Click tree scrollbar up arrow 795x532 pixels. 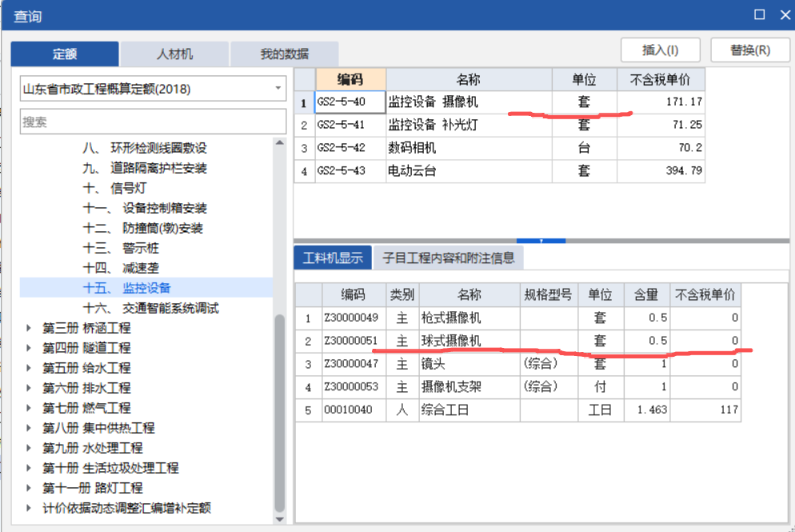279,143
